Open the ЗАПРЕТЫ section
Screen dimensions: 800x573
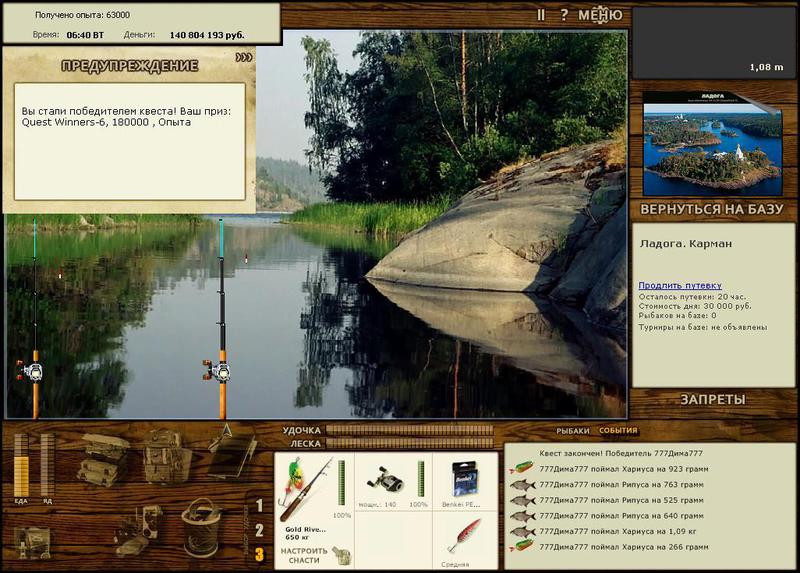[713, 400]
